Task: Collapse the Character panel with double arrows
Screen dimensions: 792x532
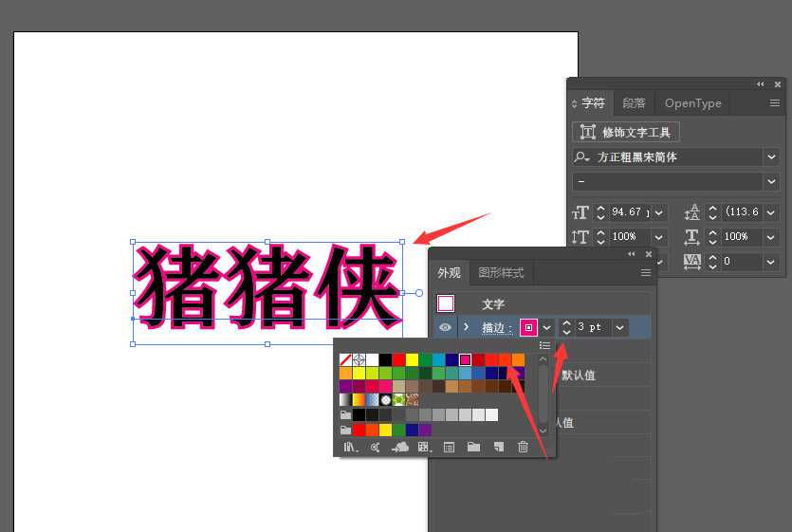Action: tap(761, 84)
